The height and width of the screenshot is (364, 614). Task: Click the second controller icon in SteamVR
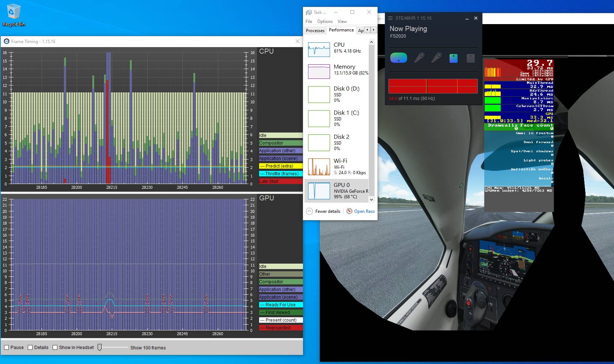pyautogui.click(x=436, y=58)
